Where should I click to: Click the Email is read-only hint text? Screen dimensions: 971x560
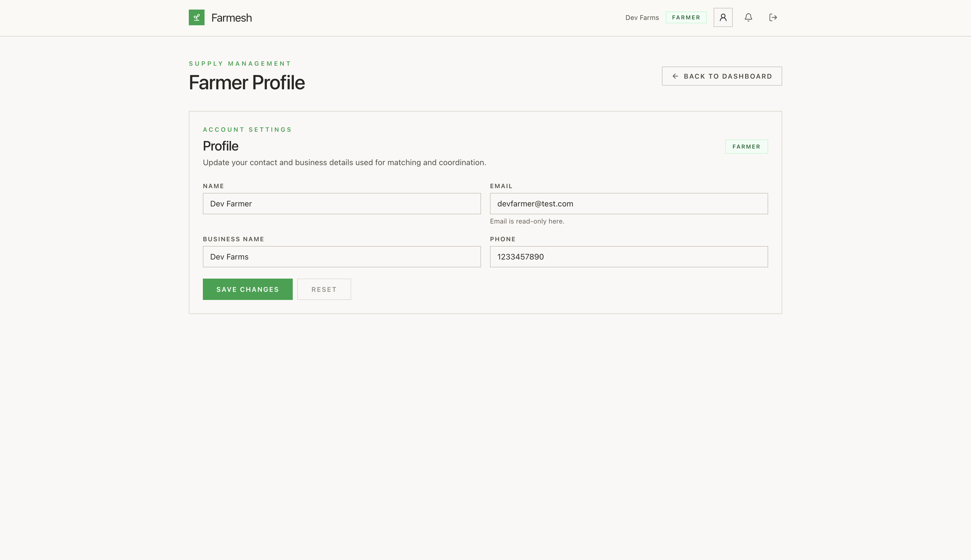tap(527, 221)
